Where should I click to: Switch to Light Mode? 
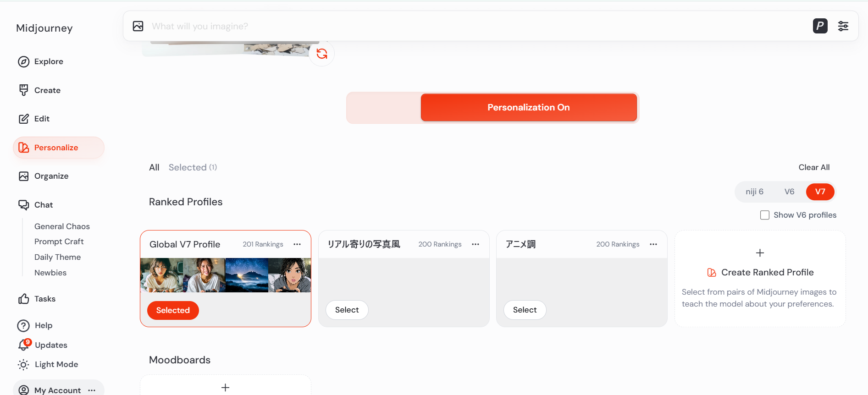(x=56, y=364)
